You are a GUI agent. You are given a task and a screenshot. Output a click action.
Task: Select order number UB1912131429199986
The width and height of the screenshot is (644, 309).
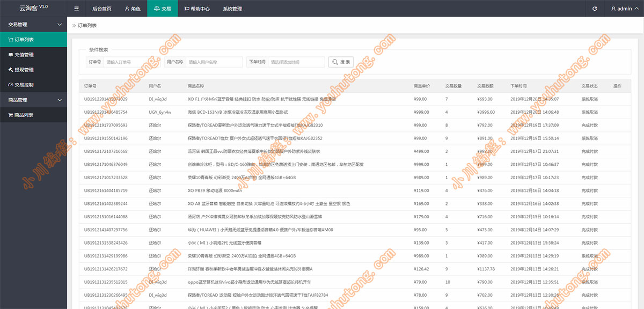tap(106, 256)
